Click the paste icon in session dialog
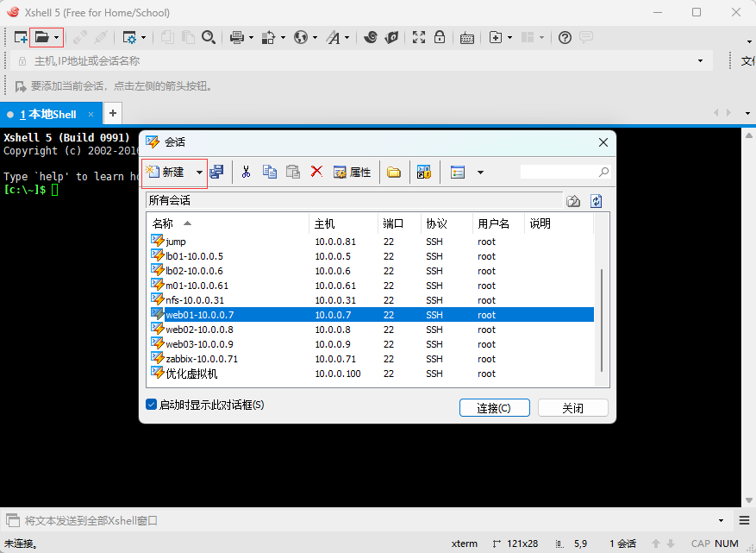 click(x=293, y=172)
